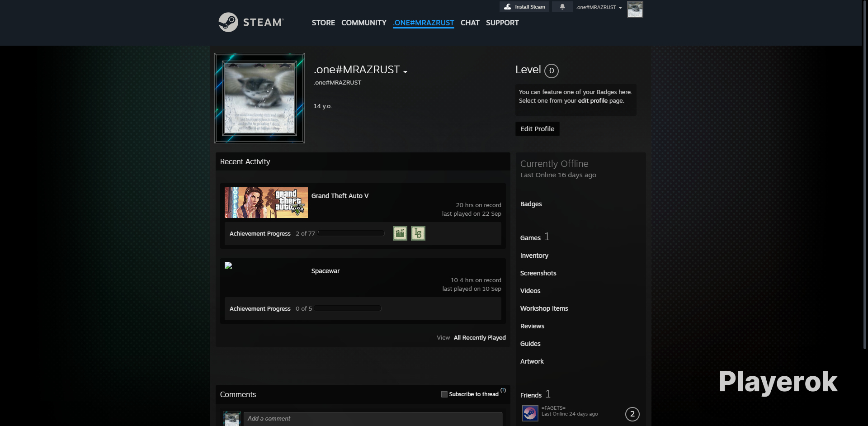Viewport: 868px width, 426px height.
Task: Open the Guides link
Action: coord(530,344)
